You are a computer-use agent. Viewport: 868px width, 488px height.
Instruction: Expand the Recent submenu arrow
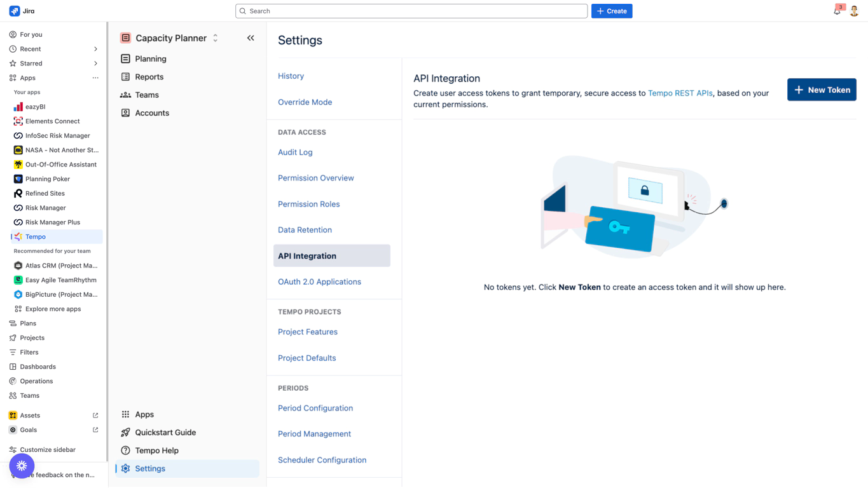click(95, 49)
